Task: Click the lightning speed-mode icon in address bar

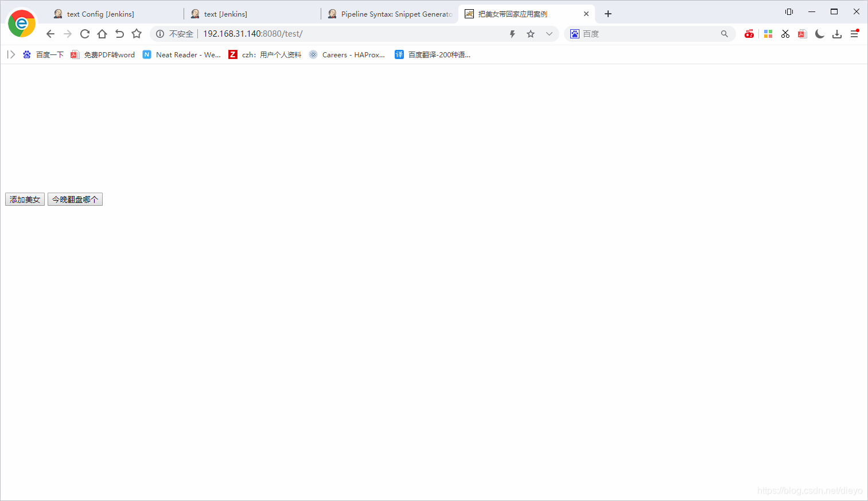Action: tap(512, 34)
